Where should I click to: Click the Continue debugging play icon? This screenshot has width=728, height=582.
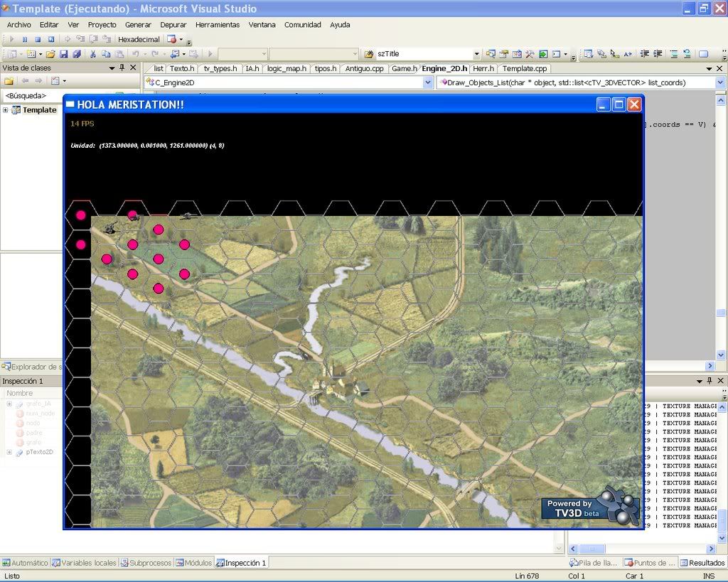pyautogui.click(x=12, y=40)
